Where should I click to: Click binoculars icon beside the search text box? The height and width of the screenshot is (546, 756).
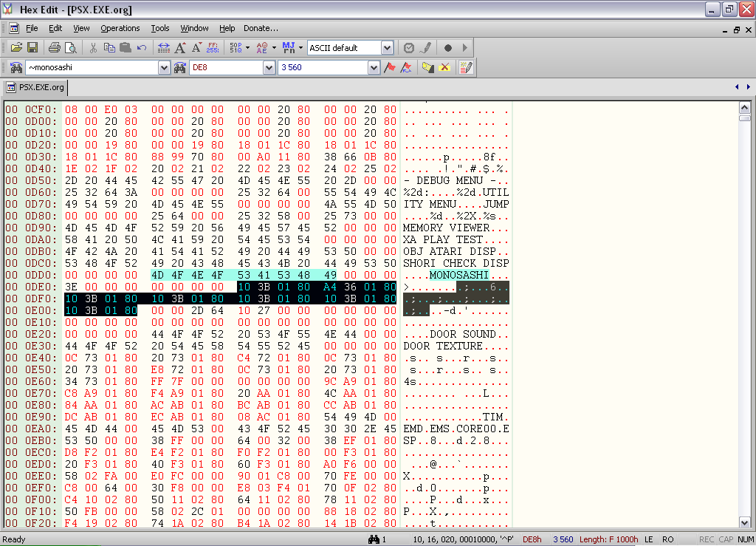tap(16, 67)
